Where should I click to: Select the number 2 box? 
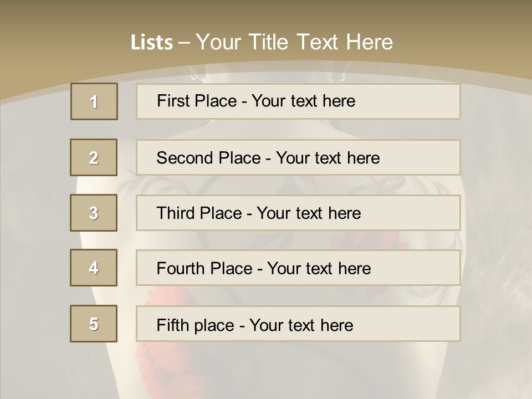pyautogui.click(x=94, y=157)
